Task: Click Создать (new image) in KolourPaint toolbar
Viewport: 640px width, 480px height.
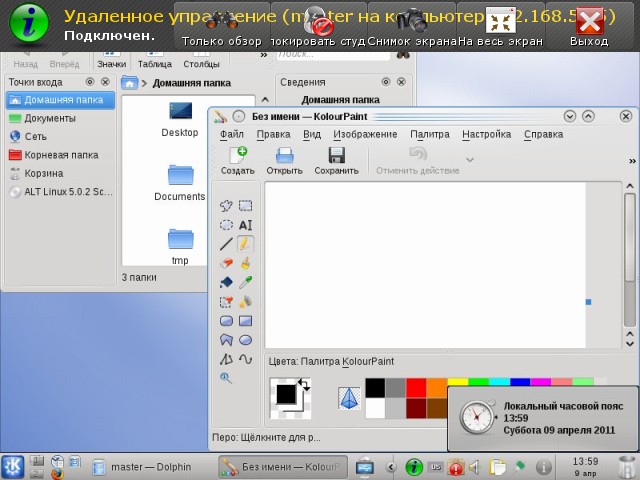Action: pos(238,161)
